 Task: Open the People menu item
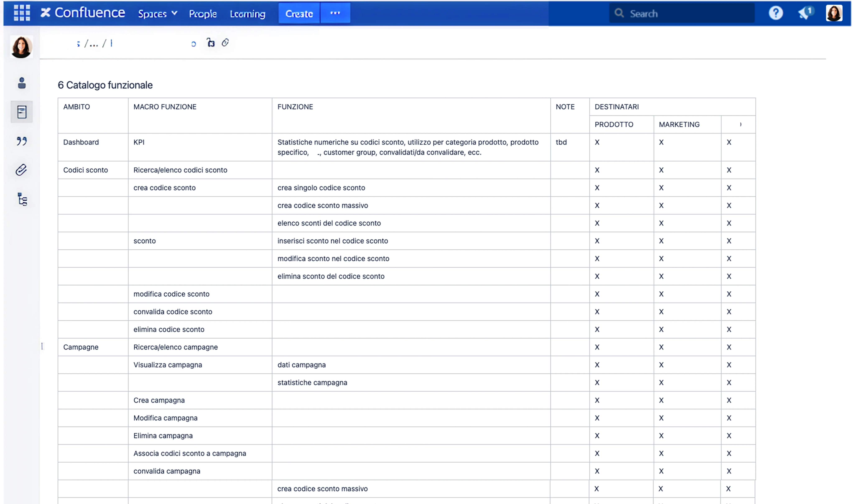tap(203, 14)
